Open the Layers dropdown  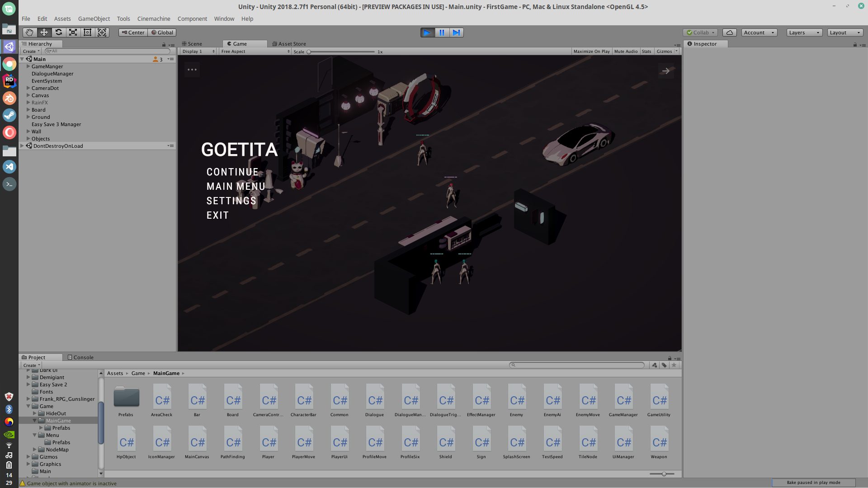pos(804,33)
